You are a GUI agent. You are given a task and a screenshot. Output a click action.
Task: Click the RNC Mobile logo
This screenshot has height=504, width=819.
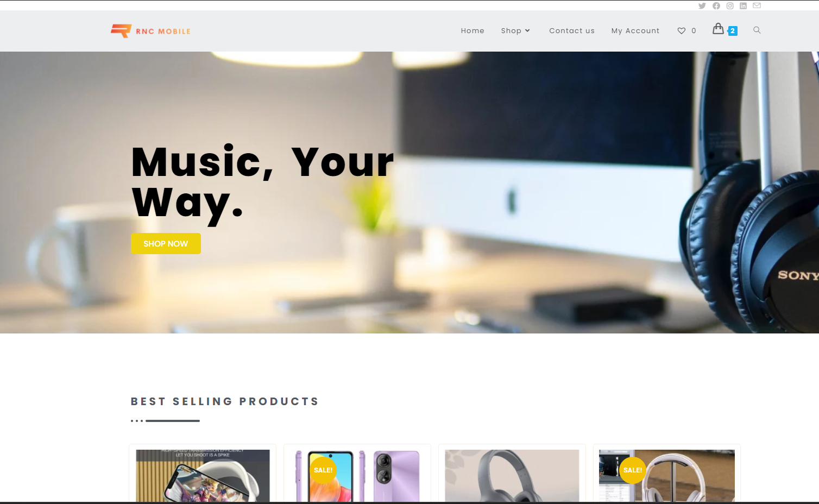pyautogui.click(x=150, y=31)
